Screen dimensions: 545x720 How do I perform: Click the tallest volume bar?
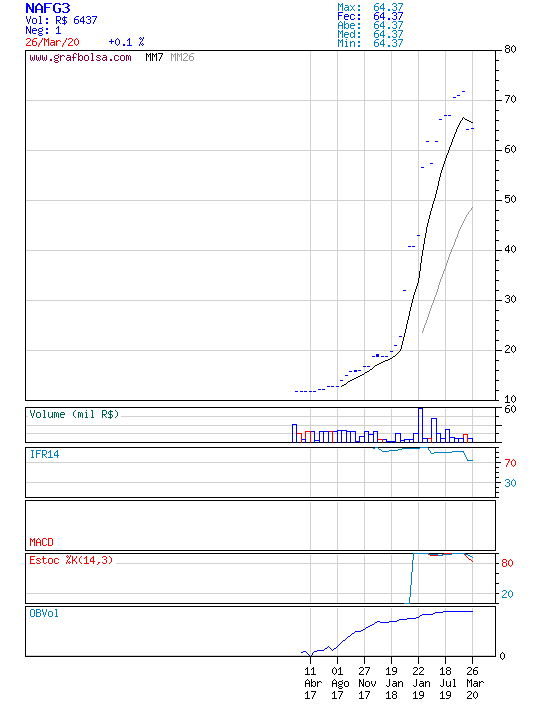(420, 425)
